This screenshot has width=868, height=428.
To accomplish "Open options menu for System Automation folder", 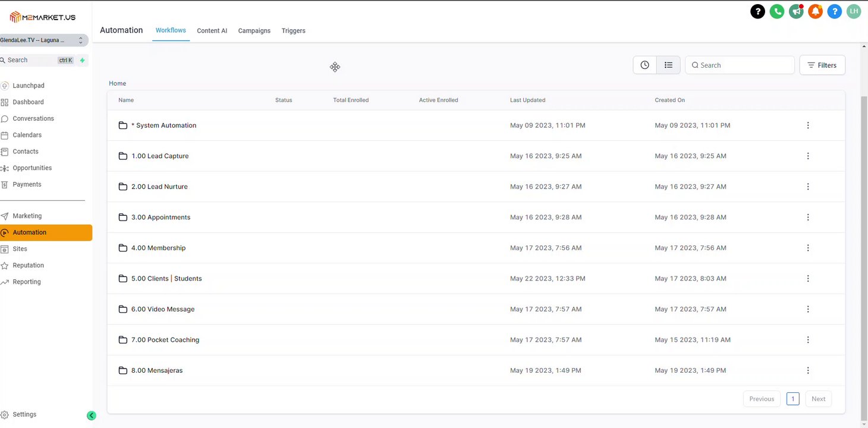I will [808, 125].
